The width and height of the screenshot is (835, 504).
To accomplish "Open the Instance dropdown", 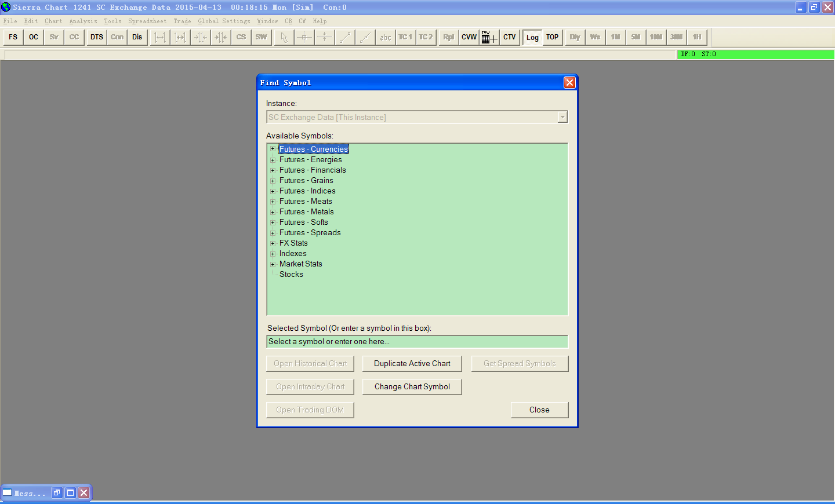I will tap(562, 117).
